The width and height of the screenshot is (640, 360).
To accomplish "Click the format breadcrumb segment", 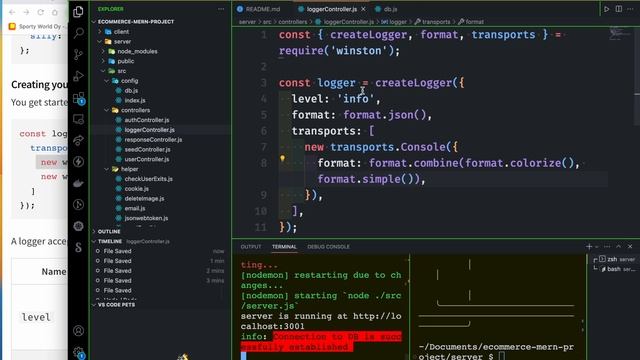I will 471,22.
